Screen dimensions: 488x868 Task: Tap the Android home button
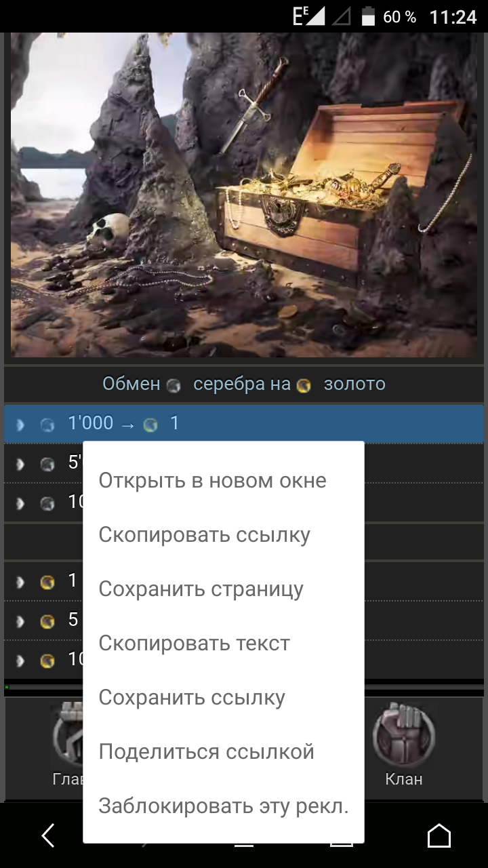pos(439,835)
